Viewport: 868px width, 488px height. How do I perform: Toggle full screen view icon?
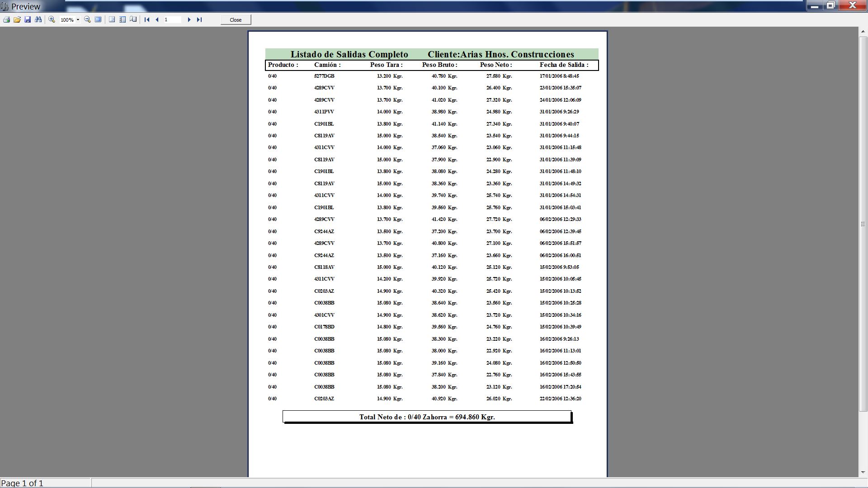tap(98, 20)
